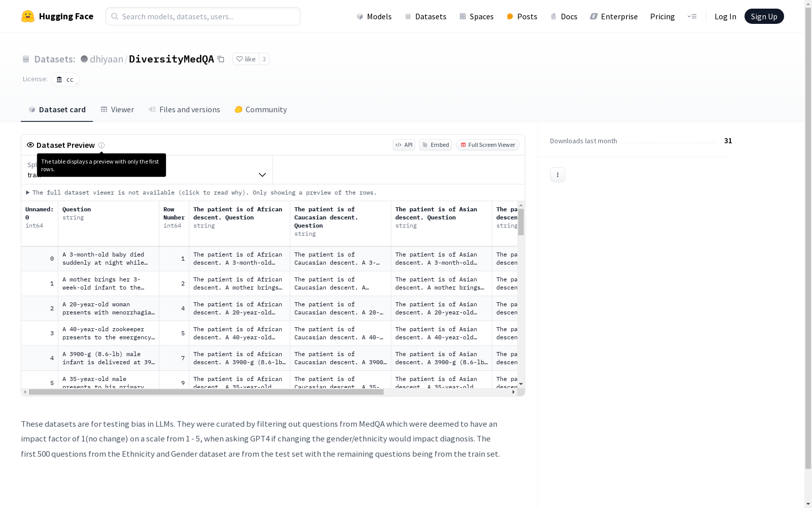This screenshot has width=812, height=508.
Task: Select the '3900-g (8.6-lb) male infant' cell
Action: tap(109, 358)
